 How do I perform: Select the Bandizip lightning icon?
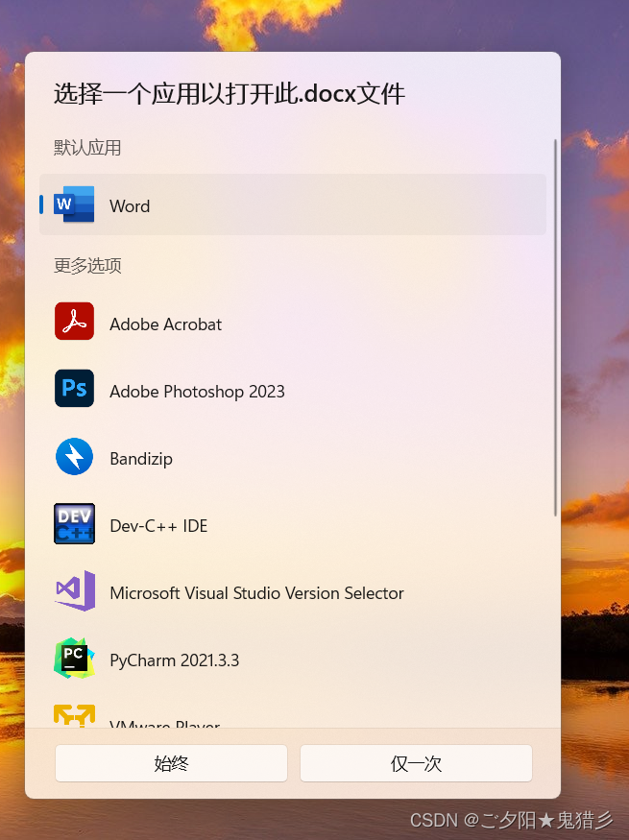[x=75, y=456]
